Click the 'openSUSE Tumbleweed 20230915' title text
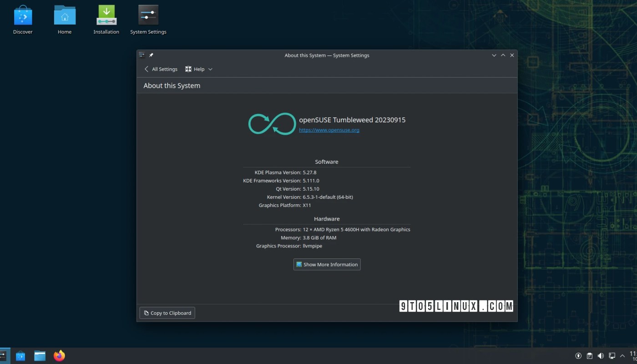637x364 pixels. pyautogui.click(x=352, y=120)
